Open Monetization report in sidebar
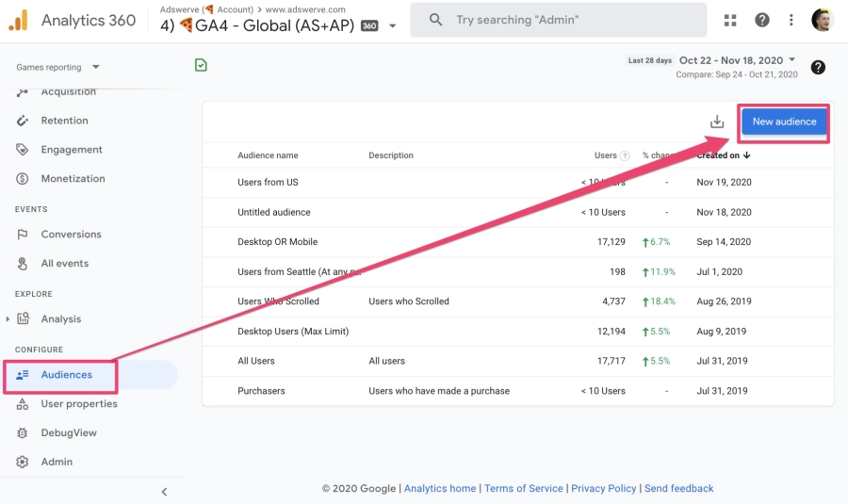Image resolution: width=848 pixels, height=504 pixels. pyautogui.click(x=73, y=178)
